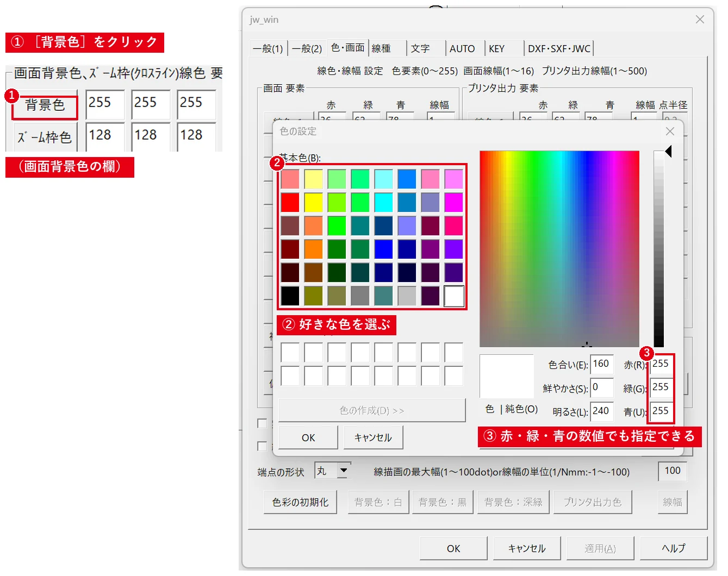Image resolution: width=728 pixels, height=576 pixels.
Task: Focus the 青(U) value field
Action: (x=661, y=411)
